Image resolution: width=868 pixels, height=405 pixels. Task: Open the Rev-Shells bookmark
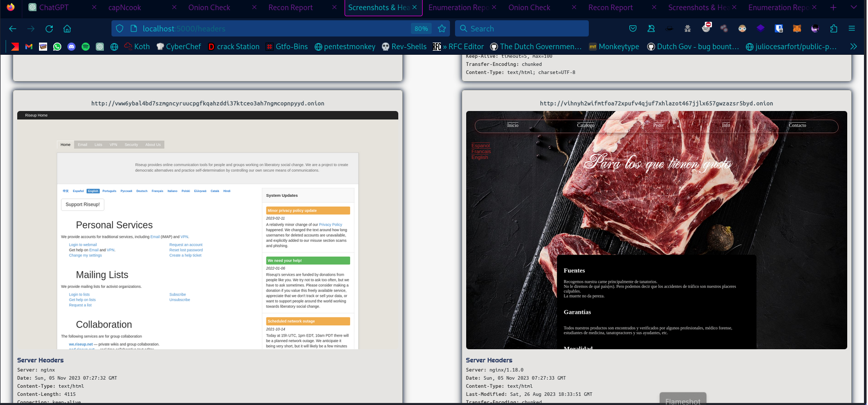[404, 47]
